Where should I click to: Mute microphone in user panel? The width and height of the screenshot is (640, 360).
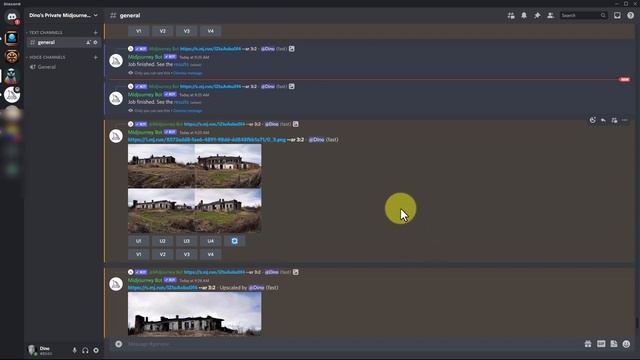tap(74, 350)
